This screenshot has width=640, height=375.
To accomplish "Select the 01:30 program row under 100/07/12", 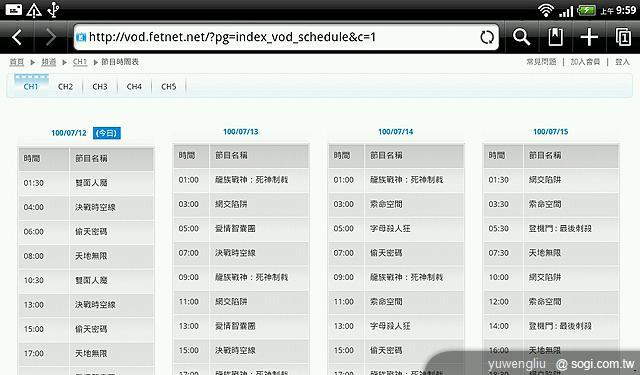I will pyautogui.click(x=86, y=183).
